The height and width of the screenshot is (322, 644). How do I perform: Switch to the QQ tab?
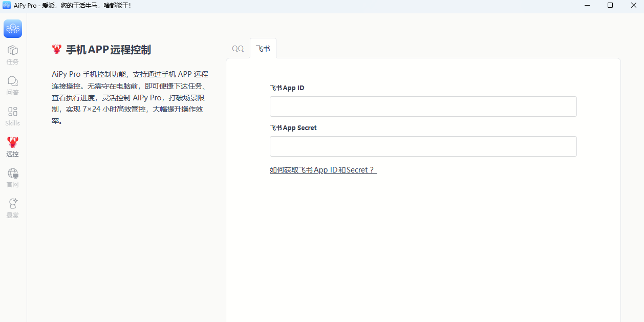coord(238,48)
